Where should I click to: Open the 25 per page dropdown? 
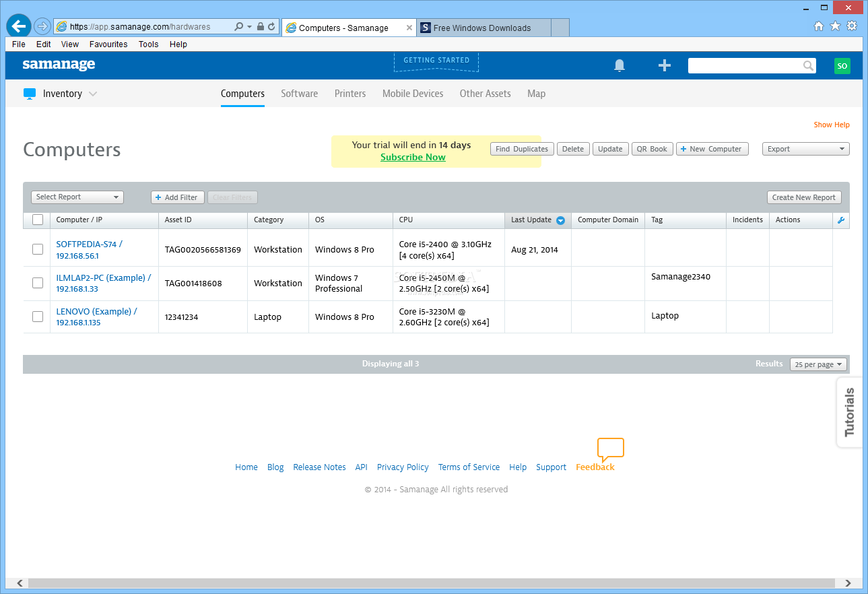coord(818,364)
